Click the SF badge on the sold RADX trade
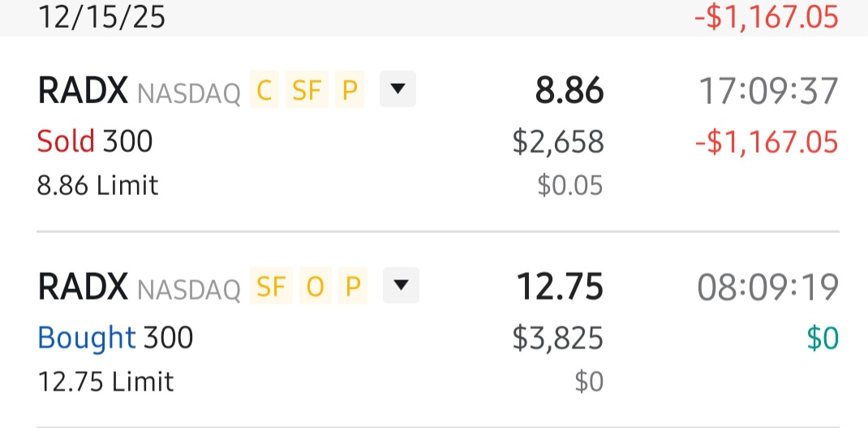The image size is (868, 428). (307, 91)
